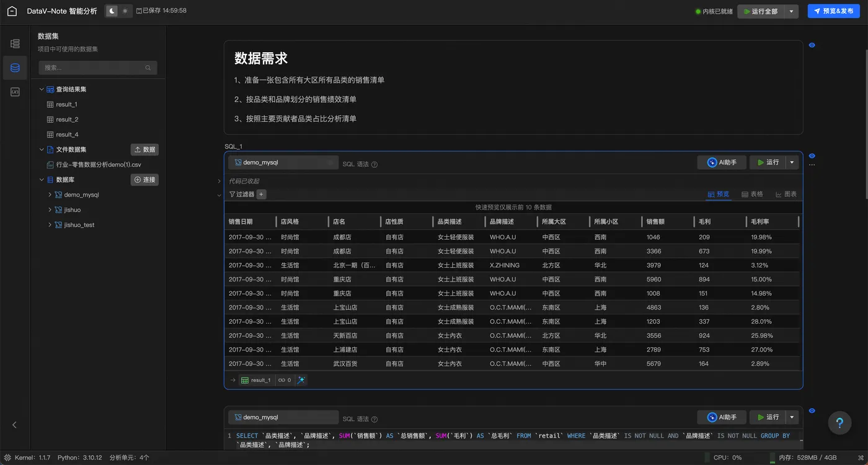Click the 销售日期 column header
Viewport: 868px width, 465px height.
pyautogui.click(x=250, y=221)
